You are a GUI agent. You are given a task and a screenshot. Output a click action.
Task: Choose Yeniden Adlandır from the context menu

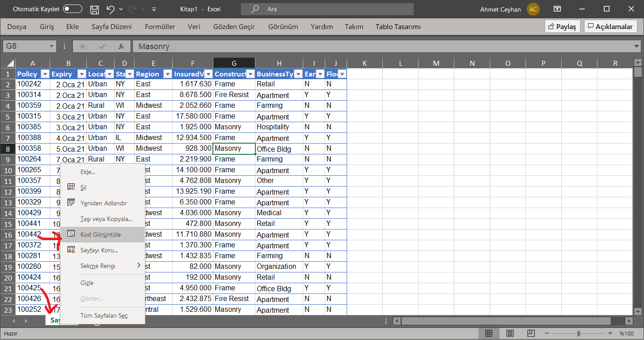click(103, 203)
